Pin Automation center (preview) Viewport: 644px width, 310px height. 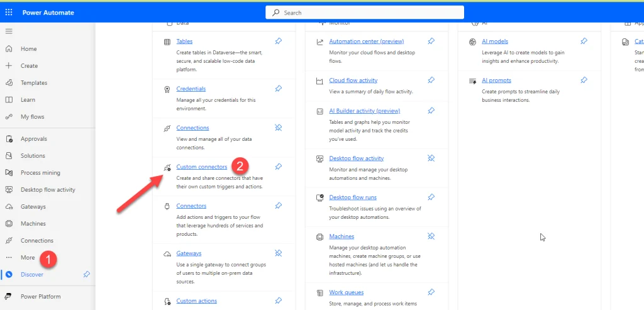(x=431, y=41)
